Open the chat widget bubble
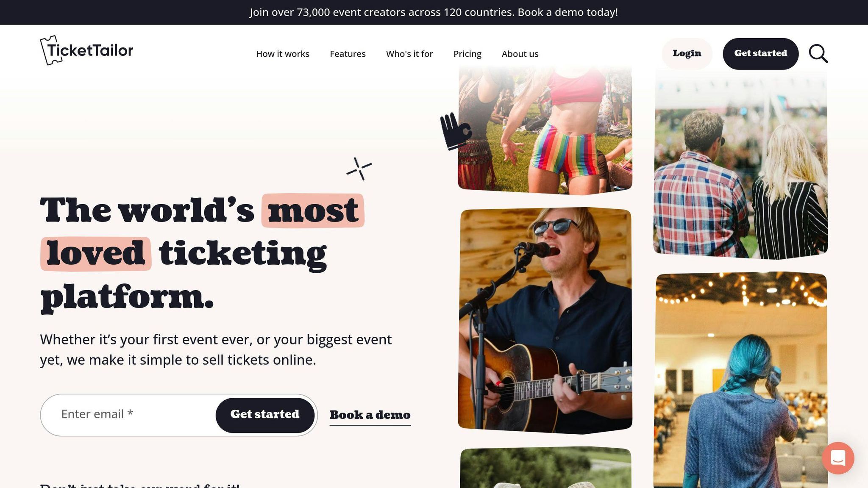The height and width of the screenshot is (488, 868). [x=838, y=458]
